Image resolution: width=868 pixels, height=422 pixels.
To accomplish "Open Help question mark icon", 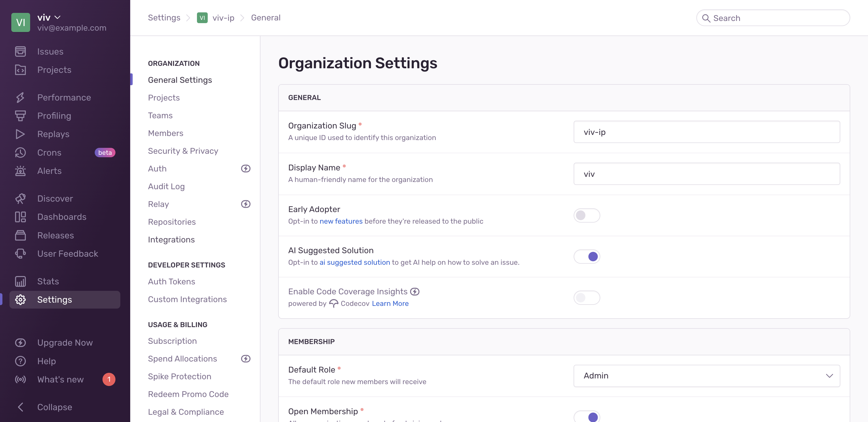I will (20, 361).
